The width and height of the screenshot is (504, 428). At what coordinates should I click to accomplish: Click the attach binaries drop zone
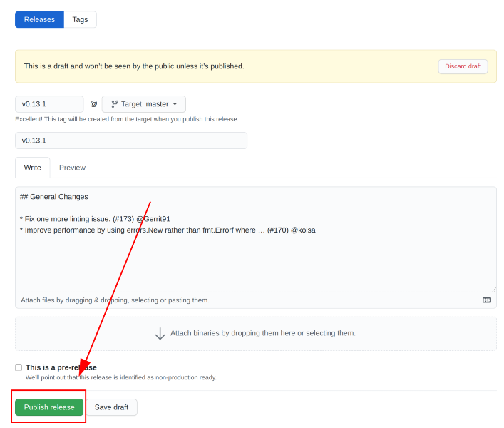[x=255, y=333]
